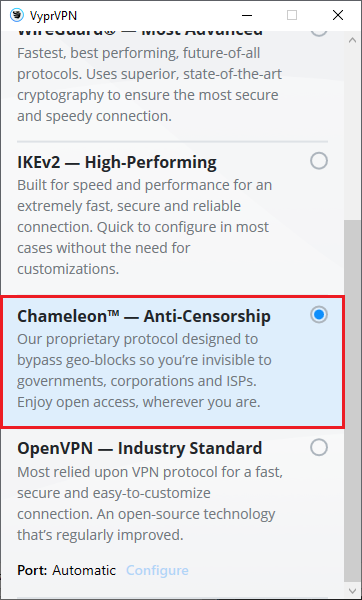
Task: Select the Chameleon protocol radio button
Action: pos(319,315)
